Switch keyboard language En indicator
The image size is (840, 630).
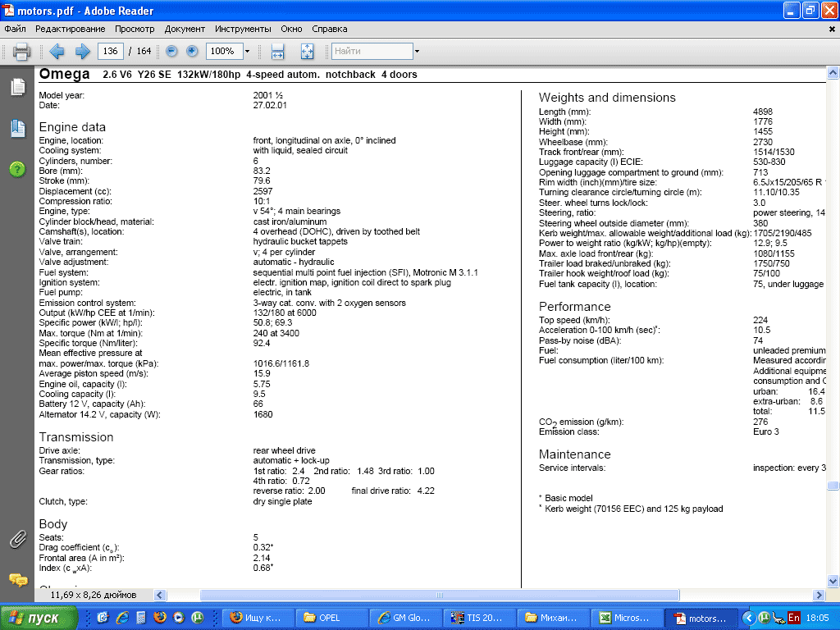794,618
